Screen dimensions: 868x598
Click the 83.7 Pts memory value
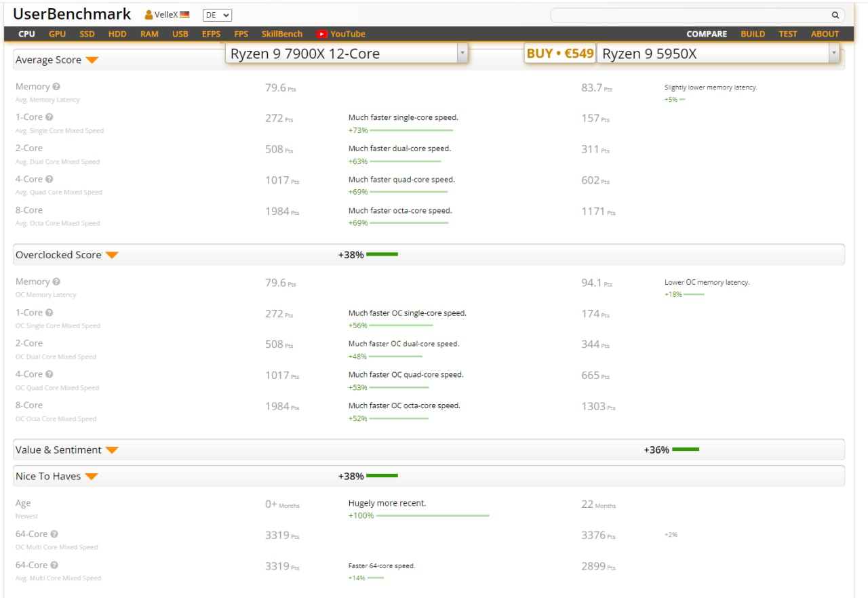pos(597,88)
